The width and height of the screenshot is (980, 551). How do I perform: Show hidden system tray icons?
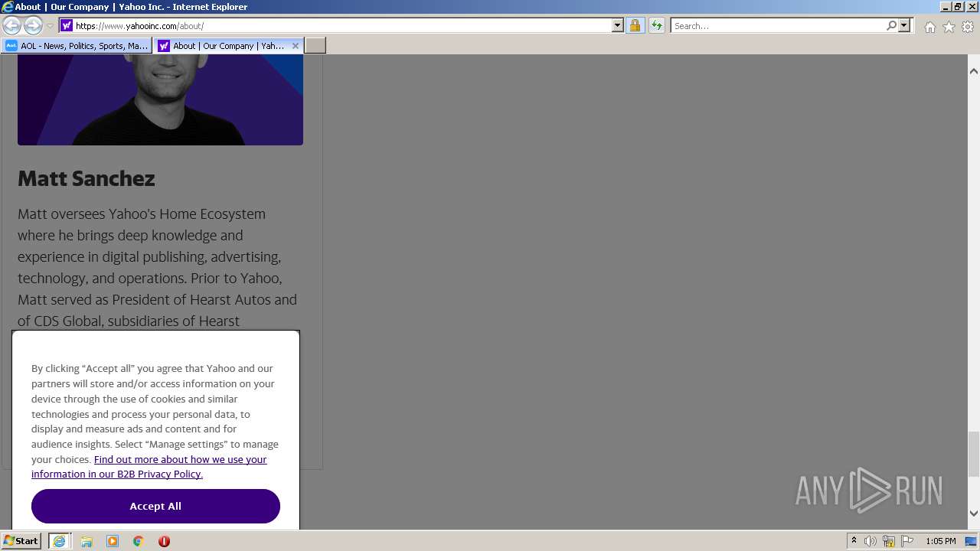[x=854, y=541]
